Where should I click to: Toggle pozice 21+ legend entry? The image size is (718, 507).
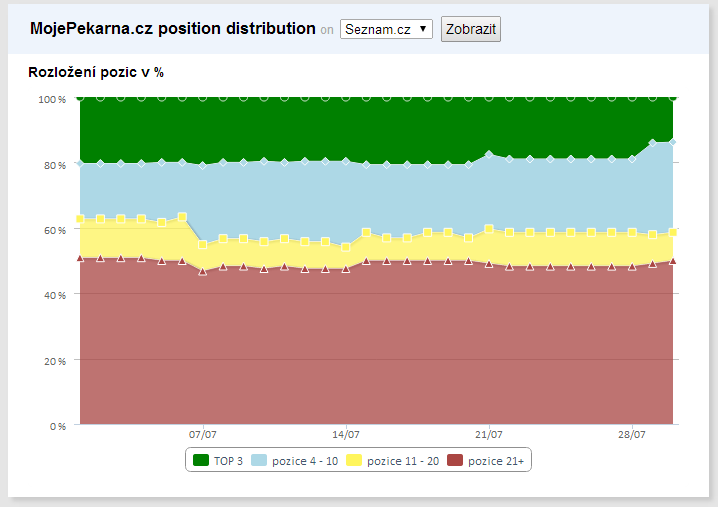[x=485, y=461]
